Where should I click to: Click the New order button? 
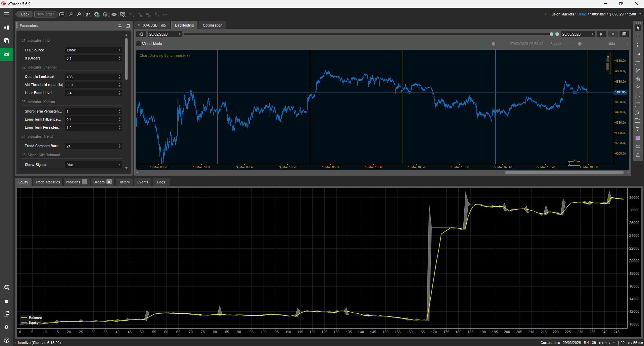(45, 14)
